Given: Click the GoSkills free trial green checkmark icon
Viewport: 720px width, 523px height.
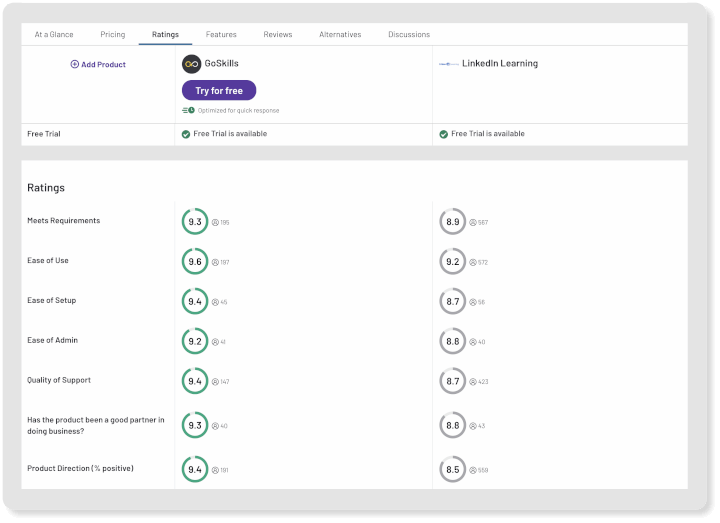Looking at the screenshot, I should coord(186,134).
